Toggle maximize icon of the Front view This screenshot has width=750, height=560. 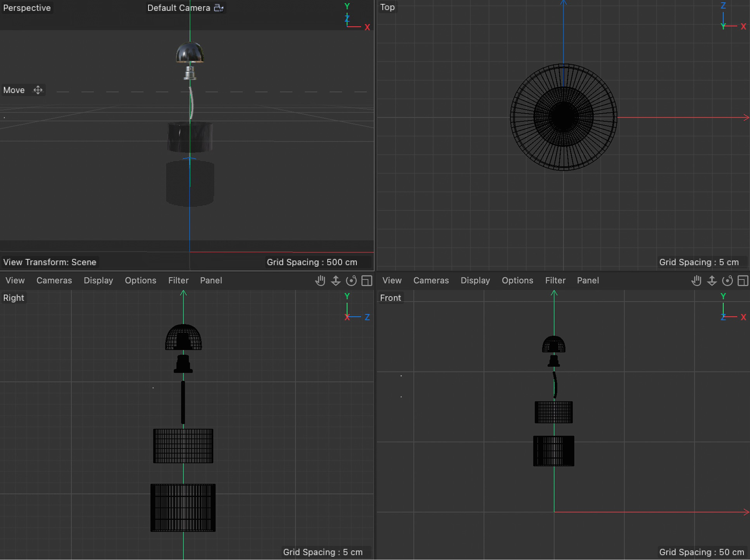coord(743,281)
